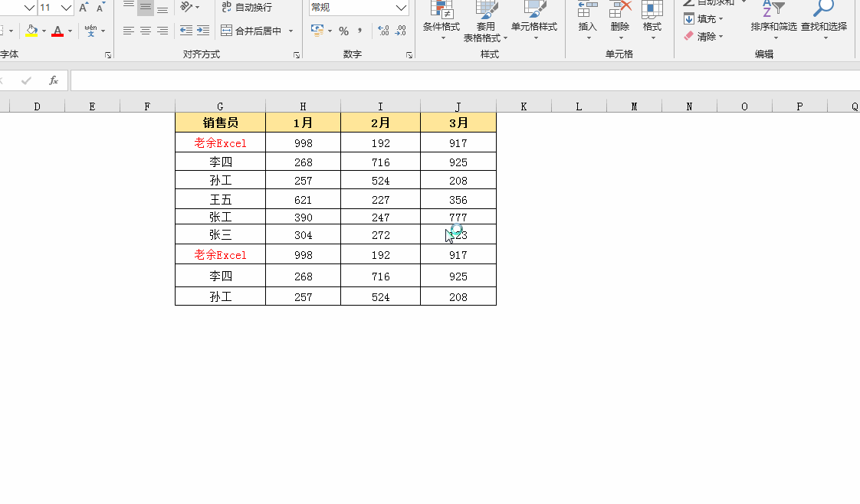Open 单元格样式 cell styles
The height and width of the screenshot is (504, 860).
click(534, 21)
